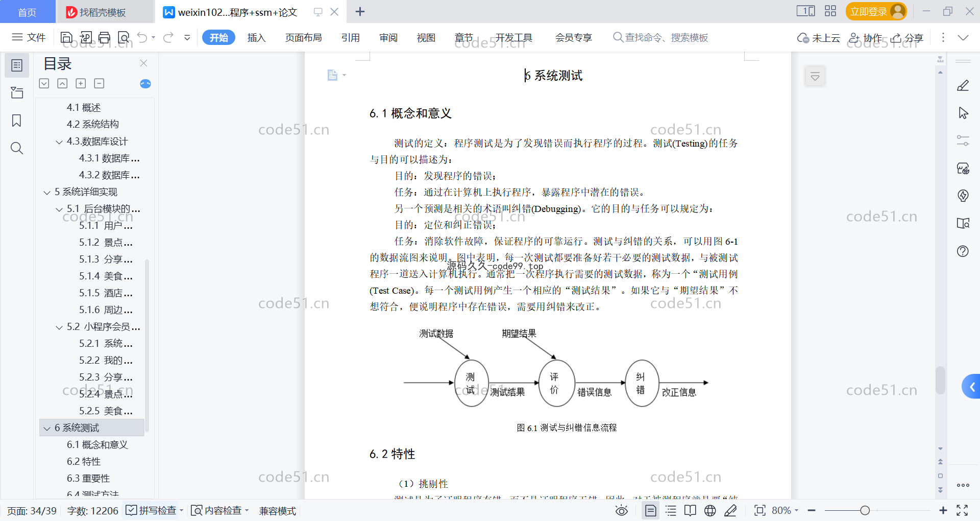Click the fullscreen icon in status bar
The height and width of the screenshot is (521, 980).
(x=962, y=510)
